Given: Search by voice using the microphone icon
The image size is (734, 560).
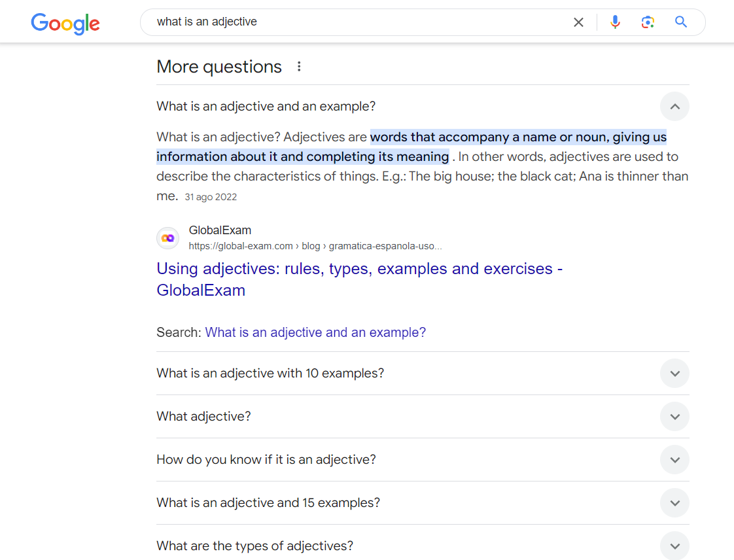Looking at the screenshot, I should tap(615, 22).
